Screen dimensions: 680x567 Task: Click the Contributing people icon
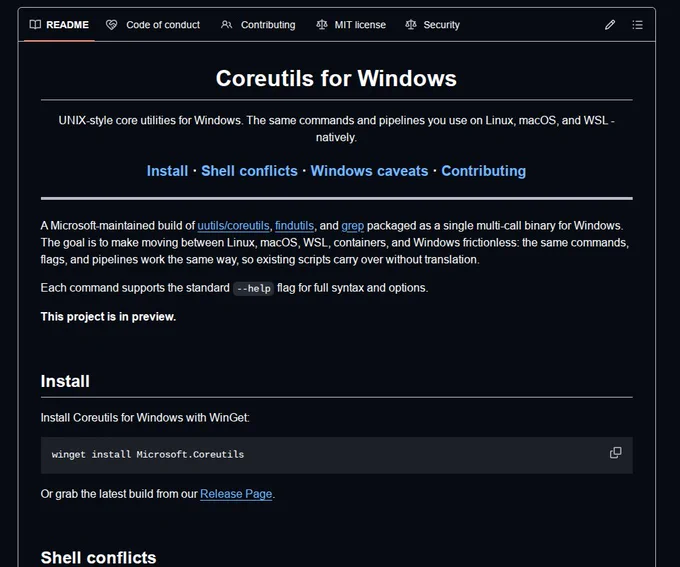226,25
